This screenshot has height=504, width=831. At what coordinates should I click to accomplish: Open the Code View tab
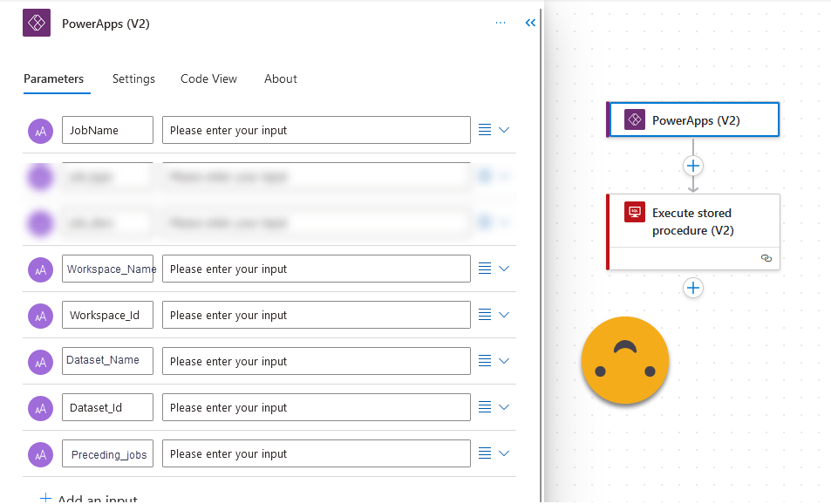208,78
